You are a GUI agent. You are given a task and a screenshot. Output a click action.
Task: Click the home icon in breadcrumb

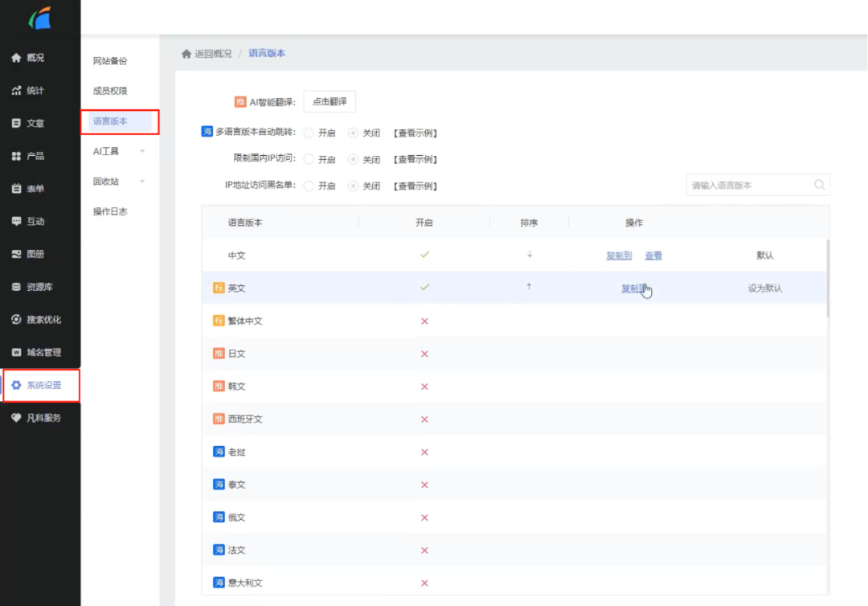click(186, 54)
